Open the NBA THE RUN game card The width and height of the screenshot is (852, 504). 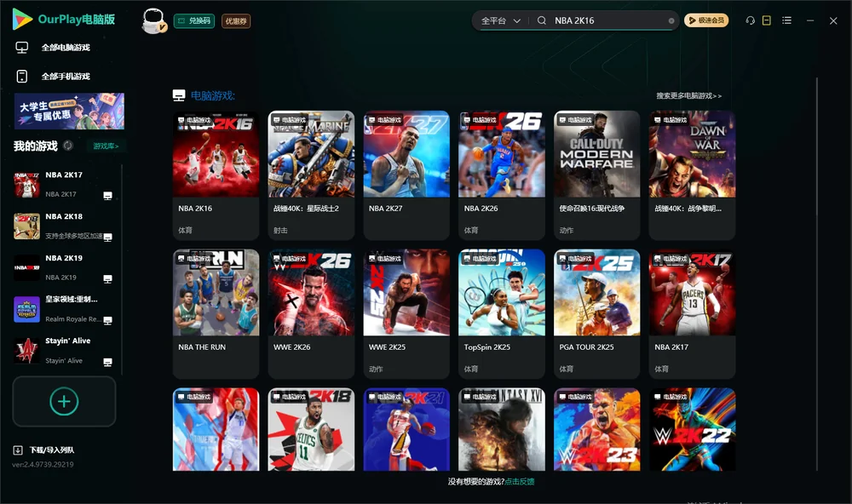point(216,314)
